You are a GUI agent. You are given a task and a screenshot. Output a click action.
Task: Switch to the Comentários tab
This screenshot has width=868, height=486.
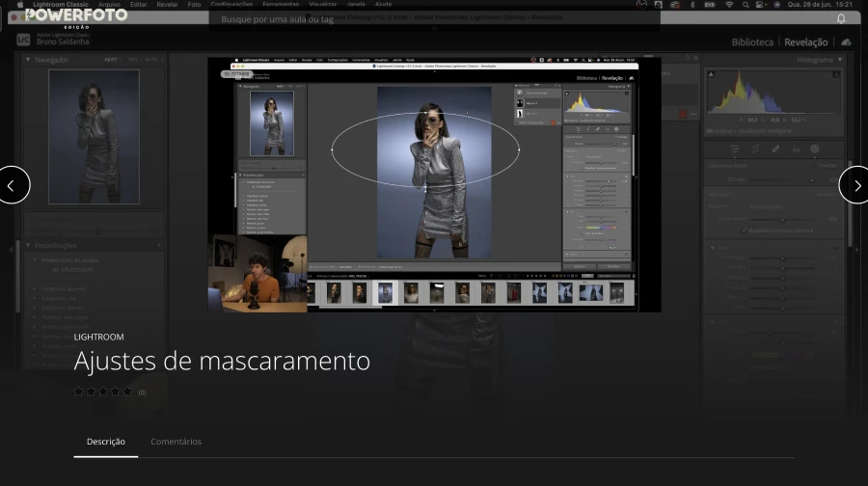[176, 442]
